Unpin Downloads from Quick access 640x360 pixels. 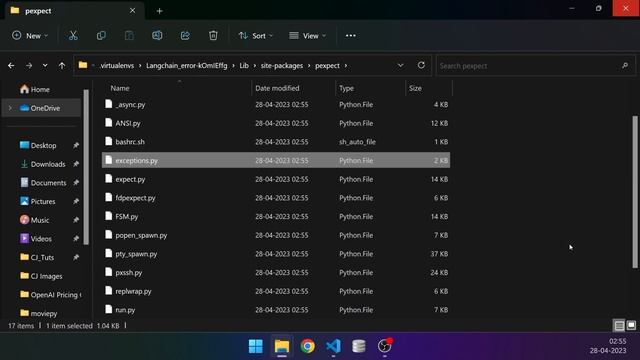pos(76,164)
